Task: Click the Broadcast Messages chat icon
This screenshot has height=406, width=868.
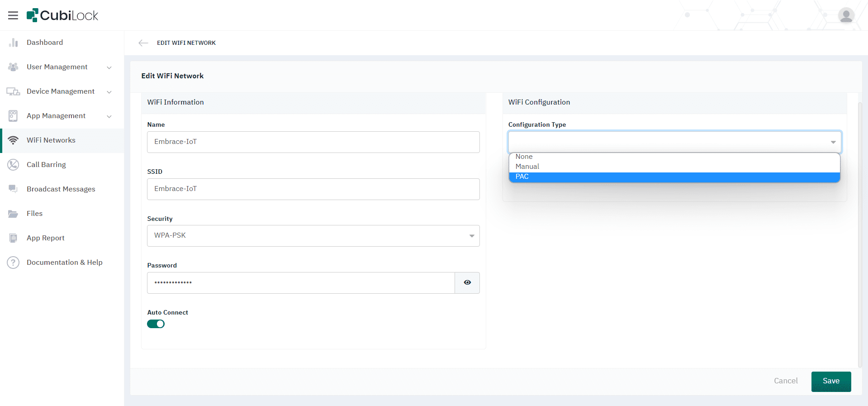Action: tap(13, 189)
